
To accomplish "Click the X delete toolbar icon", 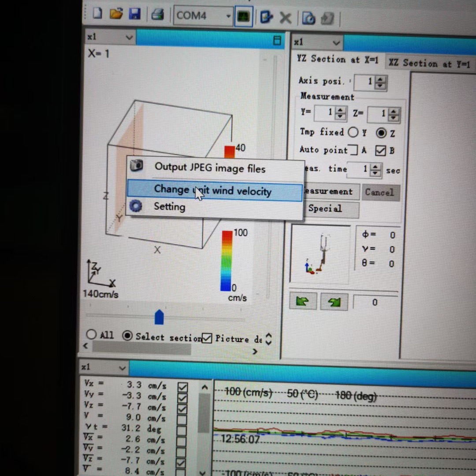I will click(285, 18).
